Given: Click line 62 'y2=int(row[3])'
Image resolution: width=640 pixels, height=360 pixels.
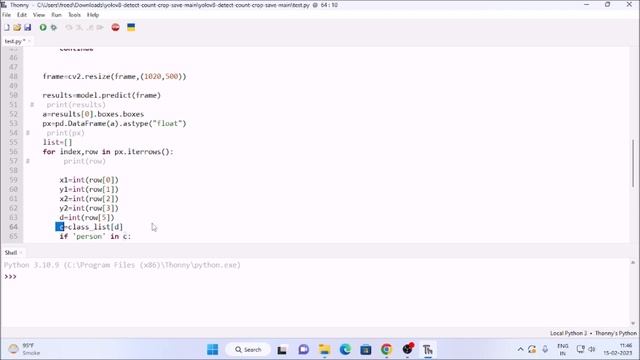Looking at the screenshot, I should point(89,208).
